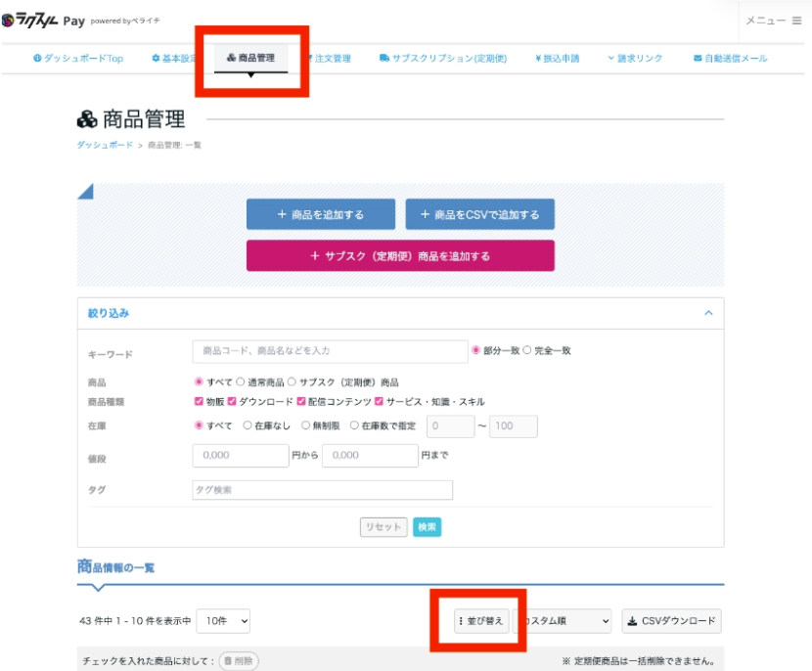Open the 10件 per-page dropdown
Image resolution: width=812 pixels, height=671 pixels.
click(x=223, y=621)
